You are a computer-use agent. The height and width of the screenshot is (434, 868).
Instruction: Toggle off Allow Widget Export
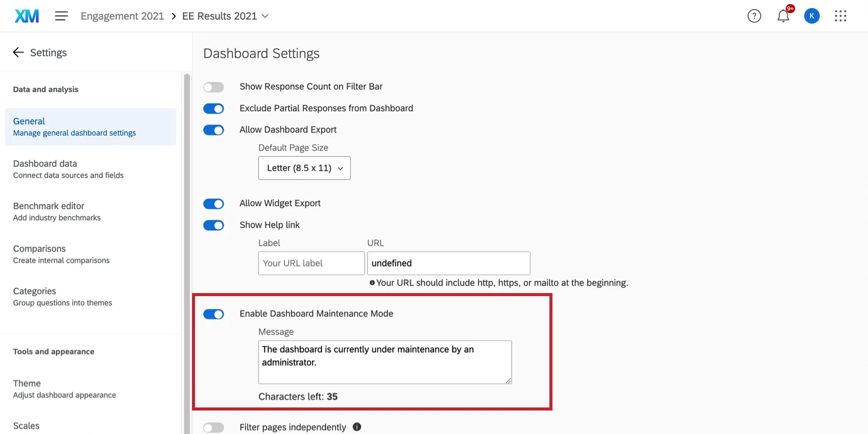tap(213, 204)
